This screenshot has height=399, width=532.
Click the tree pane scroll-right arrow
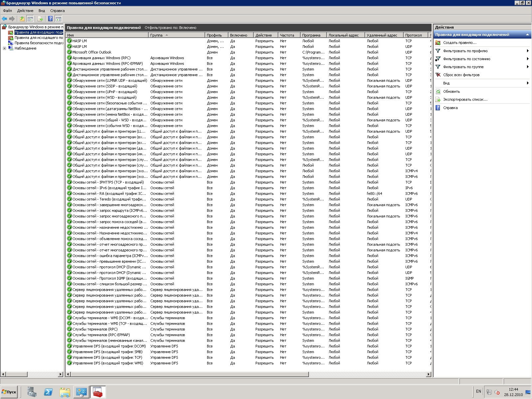point(61,374)
